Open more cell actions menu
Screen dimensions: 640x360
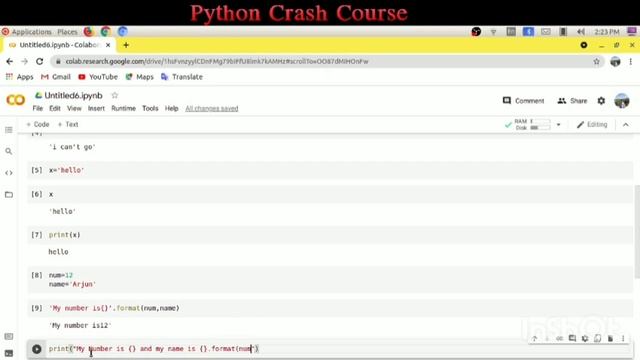coord(623,338)
